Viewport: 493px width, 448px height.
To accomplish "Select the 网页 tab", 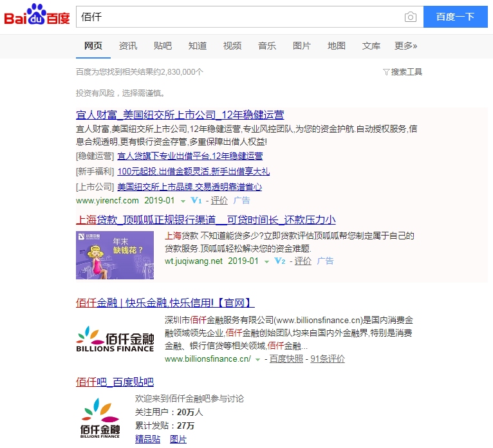I will (x=93, y=46).
